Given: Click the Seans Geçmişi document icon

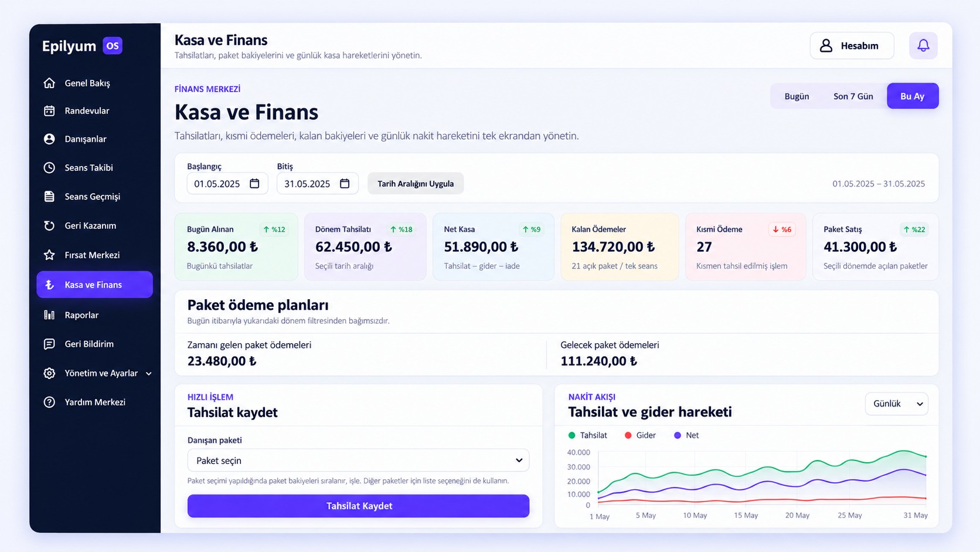Looking at the screenshot, I should (49, 197).
